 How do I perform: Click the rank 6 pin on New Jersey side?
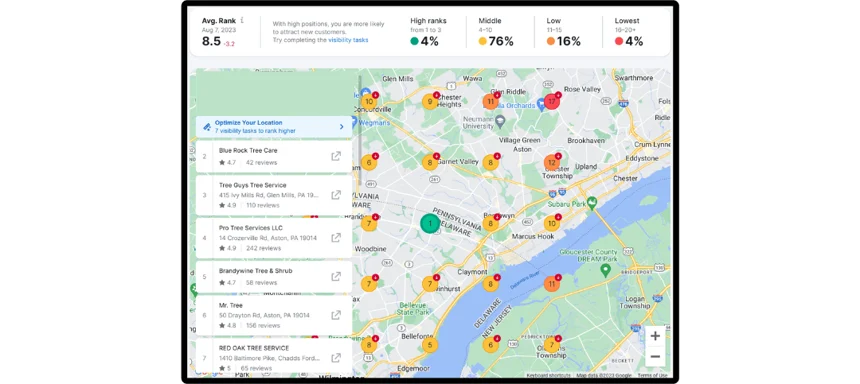coord(491,345)
